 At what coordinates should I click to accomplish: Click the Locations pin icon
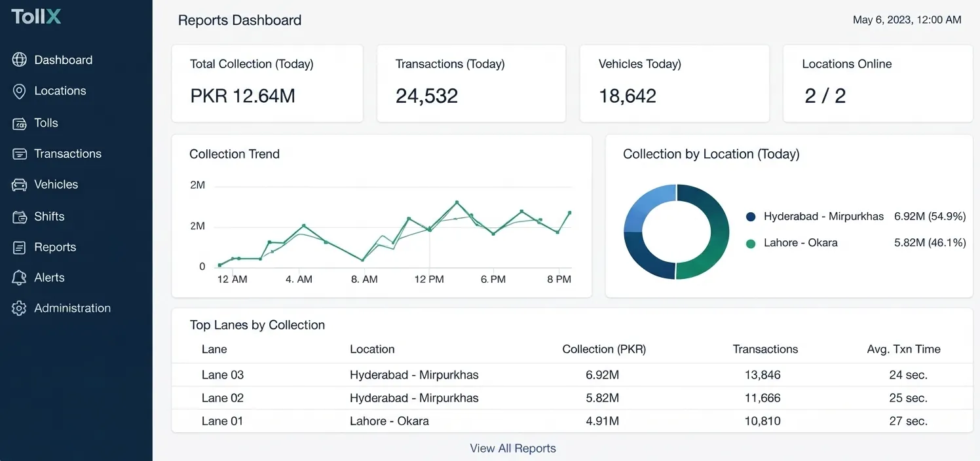point(20,91)
